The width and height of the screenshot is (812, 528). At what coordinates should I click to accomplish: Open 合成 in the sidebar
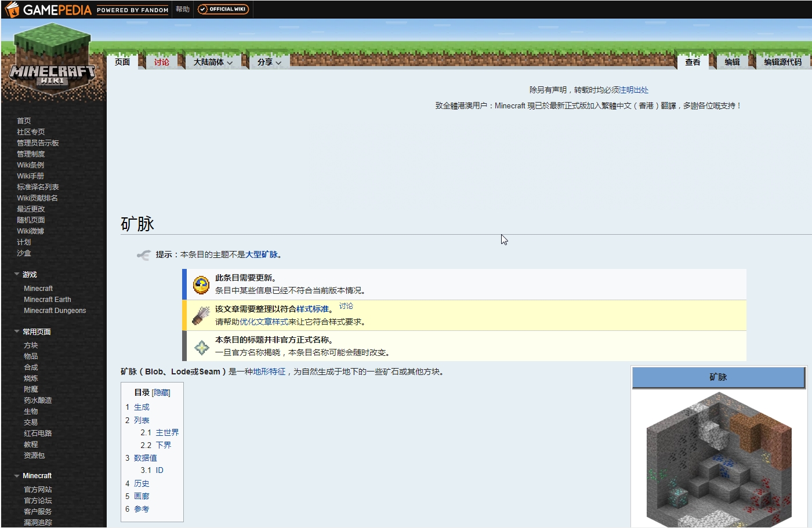coord(31,367)
